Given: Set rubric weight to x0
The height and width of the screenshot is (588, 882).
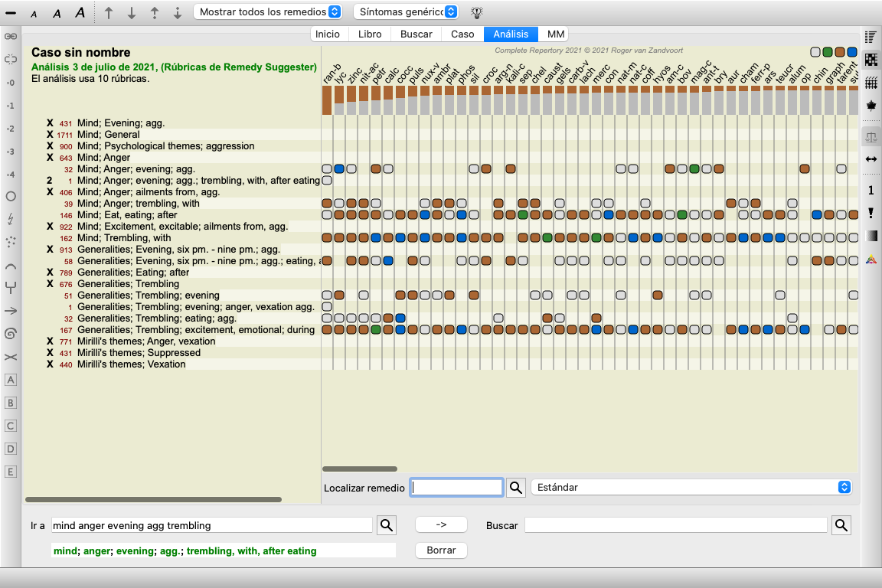Looking at the screenshot, I should pos(11,83).
